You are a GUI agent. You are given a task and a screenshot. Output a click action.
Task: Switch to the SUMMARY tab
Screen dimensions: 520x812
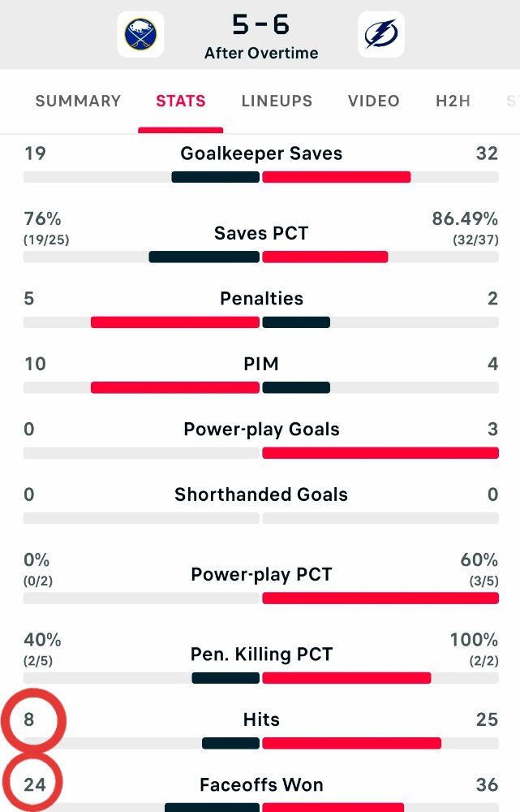pos(78,101)
